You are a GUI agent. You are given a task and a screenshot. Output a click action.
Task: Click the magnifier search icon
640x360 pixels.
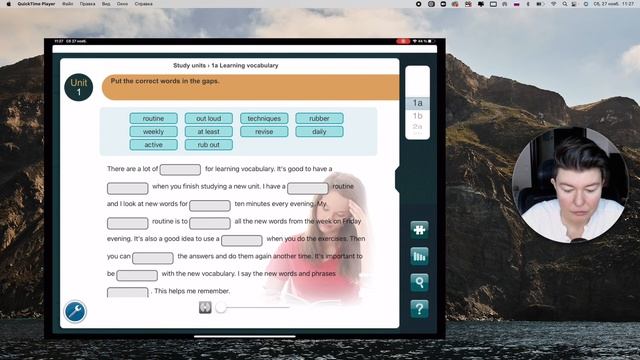419,282
